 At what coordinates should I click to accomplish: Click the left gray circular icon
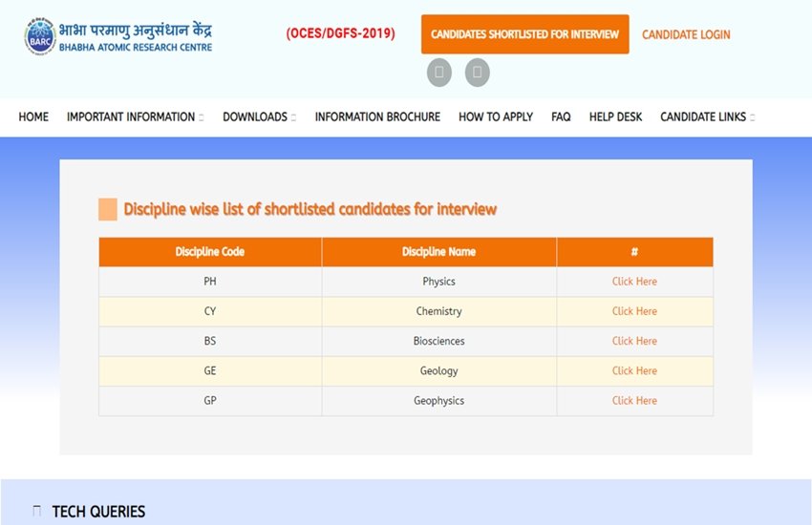(438, 73)
